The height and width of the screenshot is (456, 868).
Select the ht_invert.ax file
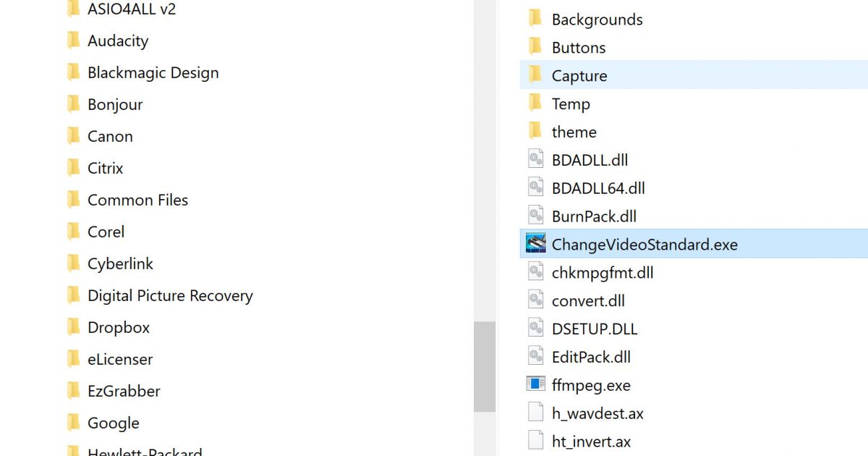pos(591,442)
